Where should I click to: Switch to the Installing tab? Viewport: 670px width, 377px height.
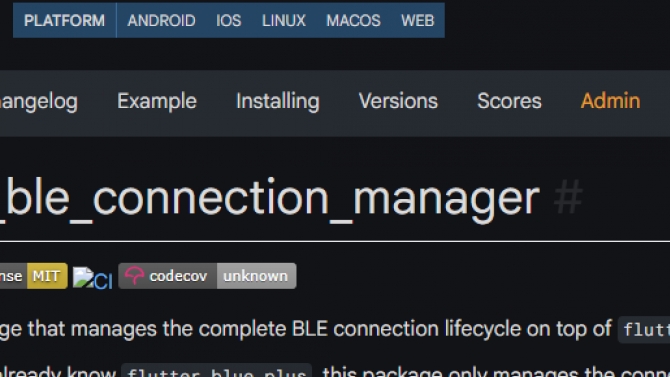point(278,102)
